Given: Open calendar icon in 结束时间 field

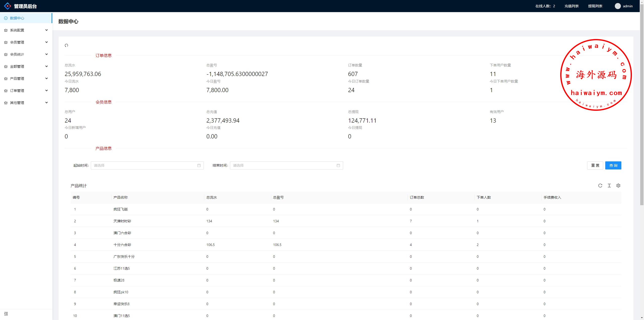Looking at the screenshot, I should pos(338,165).
